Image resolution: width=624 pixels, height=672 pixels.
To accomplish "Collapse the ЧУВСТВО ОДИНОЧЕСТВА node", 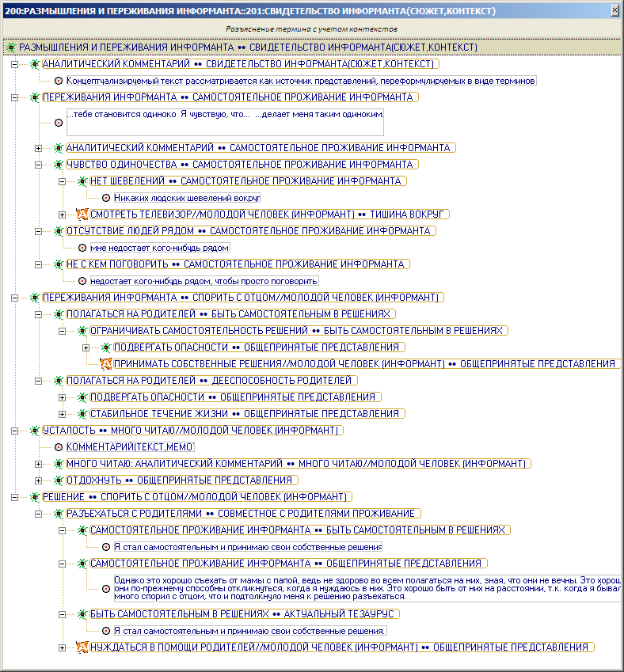I will coord(38,165).
